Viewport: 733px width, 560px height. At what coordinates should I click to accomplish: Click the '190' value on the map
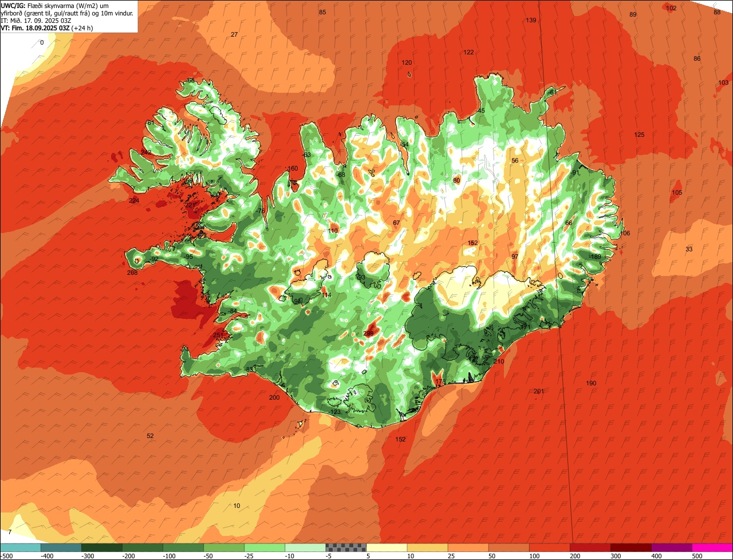coord(592,383)
